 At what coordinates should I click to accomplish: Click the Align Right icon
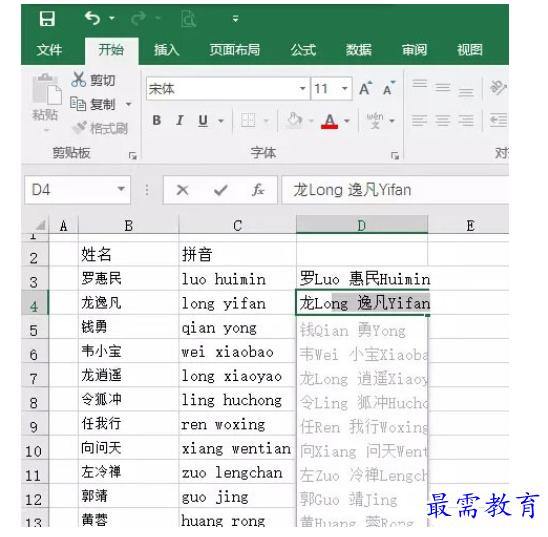point(466,121)
